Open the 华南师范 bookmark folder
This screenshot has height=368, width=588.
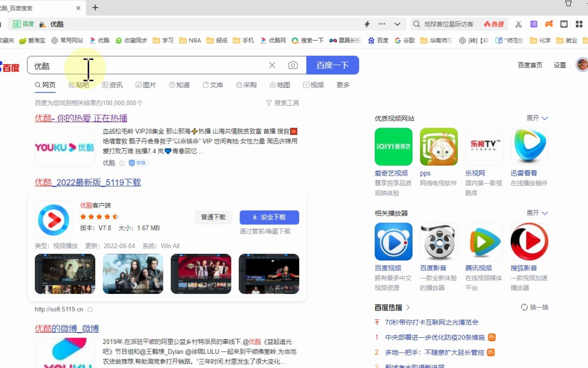pyautogui.click(x=436, y=40)
